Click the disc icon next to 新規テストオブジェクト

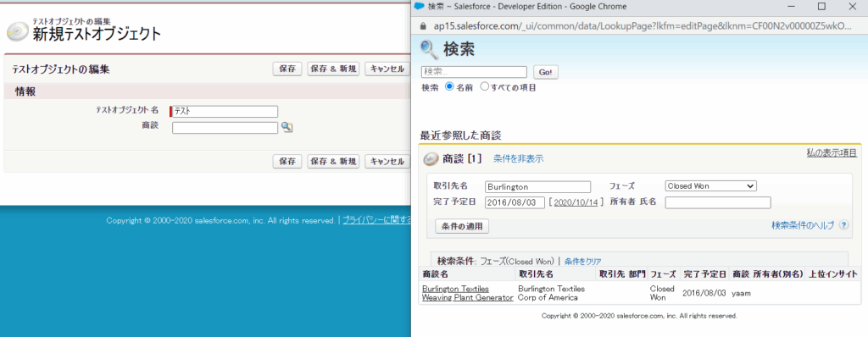tap(17, 33)
